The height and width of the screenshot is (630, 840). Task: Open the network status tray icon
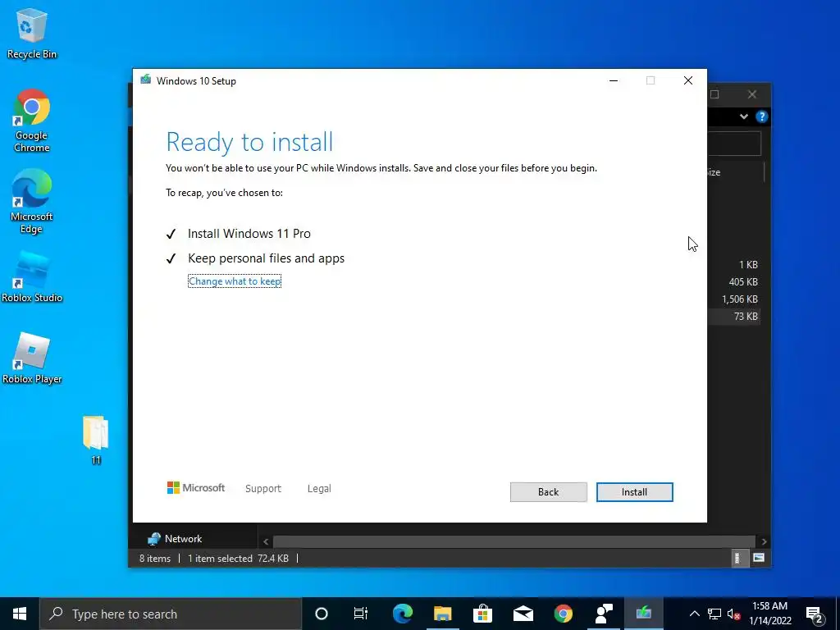[714, 614]
